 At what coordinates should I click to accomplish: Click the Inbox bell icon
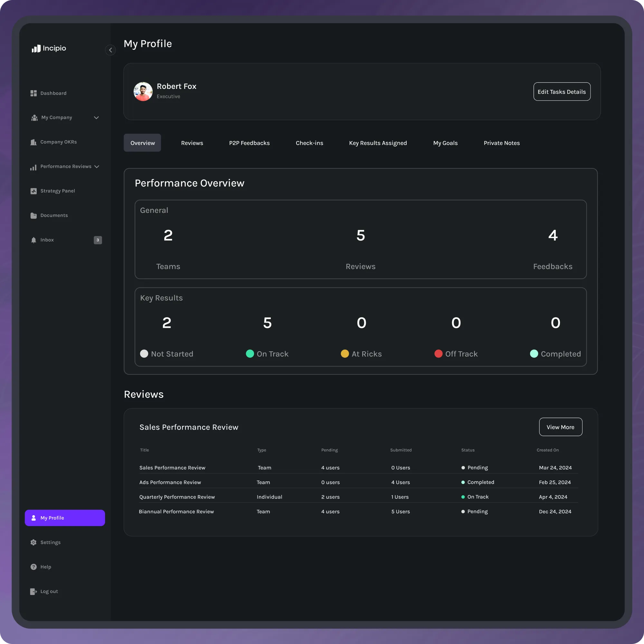click(x=33, y=240)
